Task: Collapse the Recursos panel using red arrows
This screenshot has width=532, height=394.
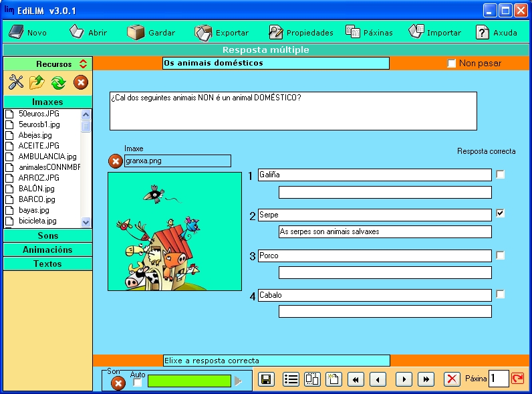Action: point(83,64)
